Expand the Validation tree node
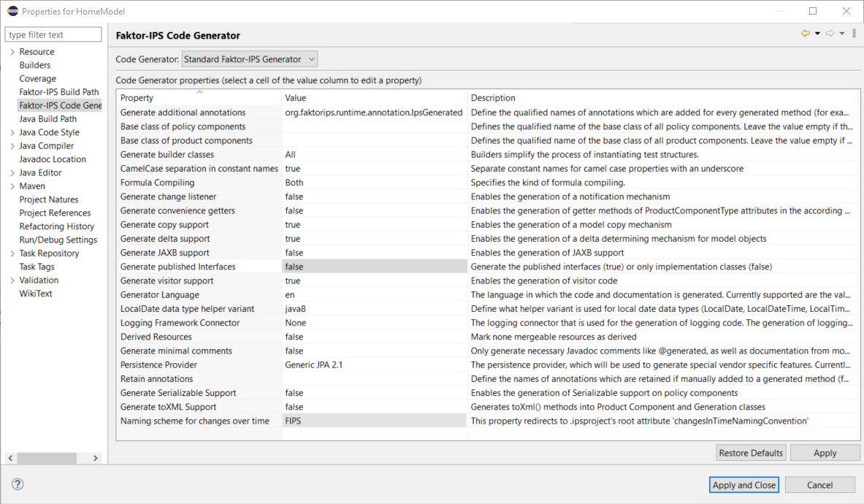864x504 pixels. tap(12, 280)
